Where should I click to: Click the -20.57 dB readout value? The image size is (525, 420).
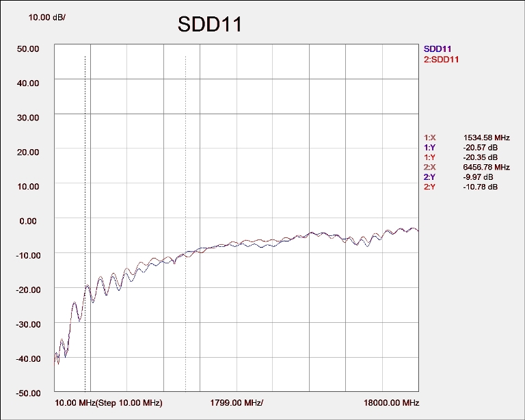tap(481, 147)
